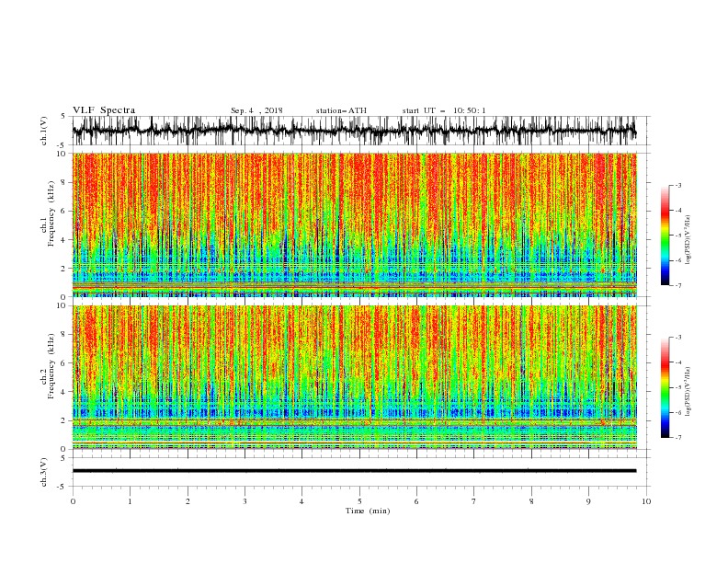The height and width of the screenshot is (563, 728).
Task: Click the time axis tick label '2'
Action: tap(188, 501)
